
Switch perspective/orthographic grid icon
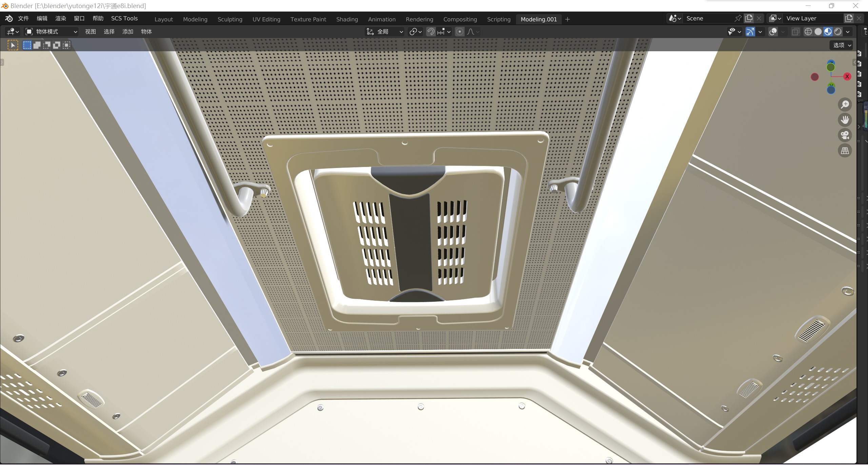pos(845,150)
